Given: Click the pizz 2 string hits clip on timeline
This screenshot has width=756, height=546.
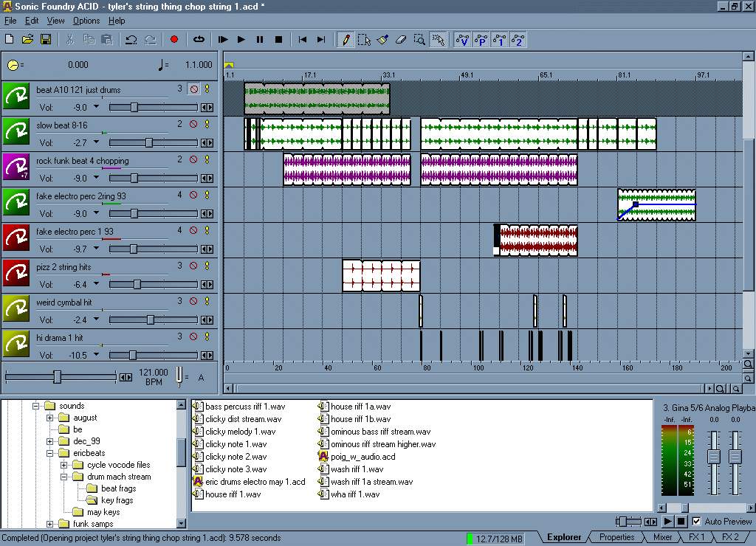Looking at the screenshot, I should pyautogui.click(x=381, y=276).
